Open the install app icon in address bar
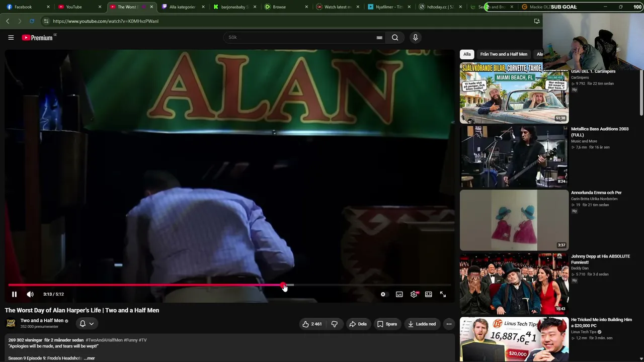Screen dimensions: 644x362 click(537, 21)
